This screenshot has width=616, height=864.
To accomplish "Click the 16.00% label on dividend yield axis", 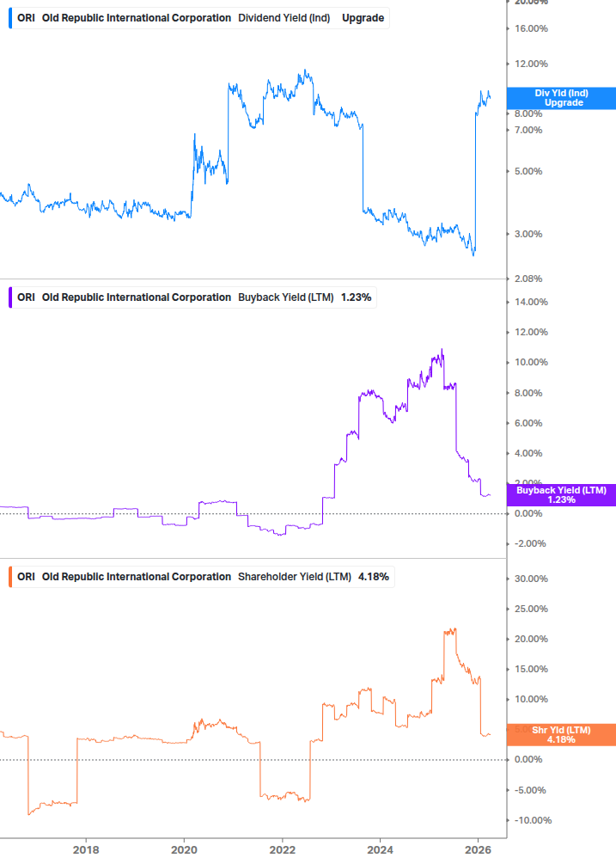I will pyautogui.click(x=531, y=28).
